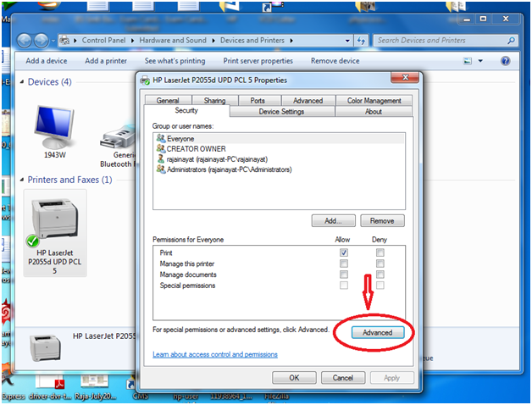Viewport: 532px width, 405px height.
Task: Switch to the Color Management tab
Action: pyautogui.click(x=374, y=101)
